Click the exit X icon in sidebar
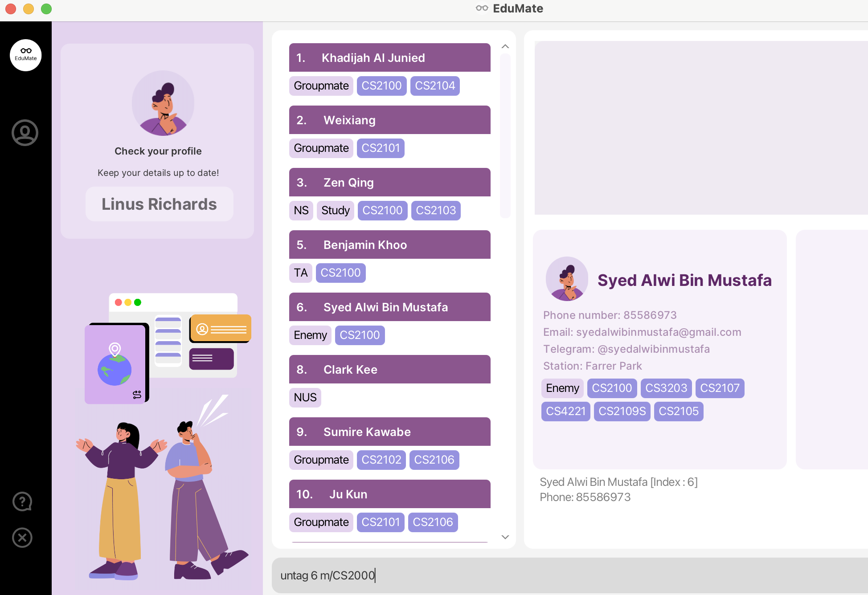Screen dimensions: 868x595 [x=22, y=538]
